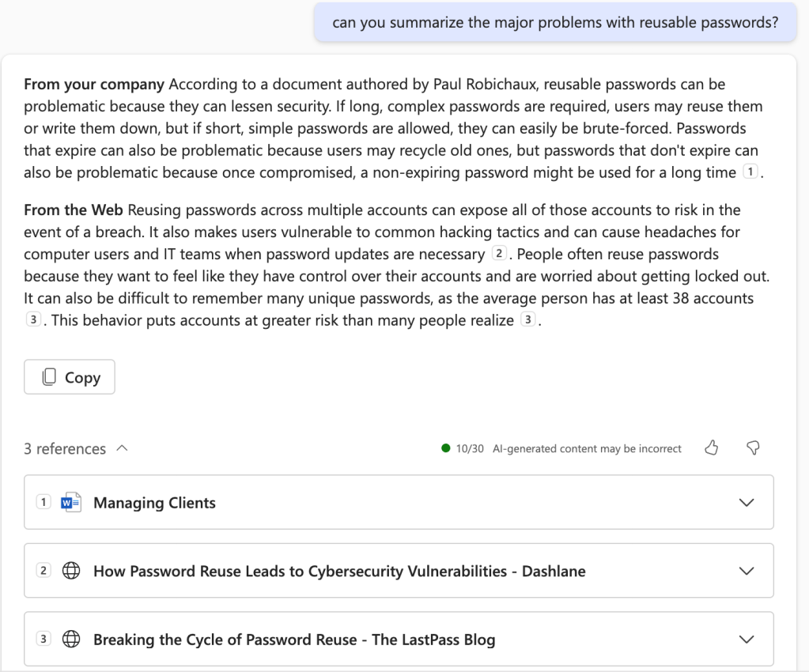This screenshot has width=809, height=672.
Task: Click citation marker 3 after '38 accounts'
Action: (x=32, y=320)
